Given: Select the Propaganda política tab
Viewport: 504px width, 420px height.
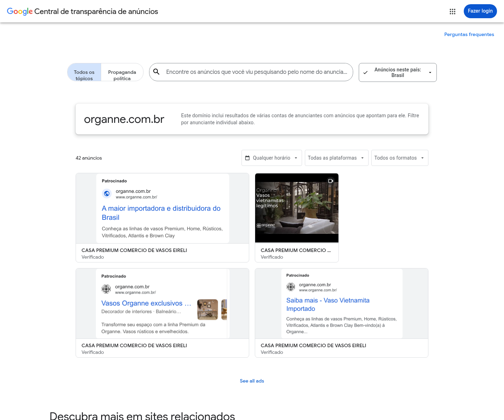Looking at the screenshot, I should point(122,72).
